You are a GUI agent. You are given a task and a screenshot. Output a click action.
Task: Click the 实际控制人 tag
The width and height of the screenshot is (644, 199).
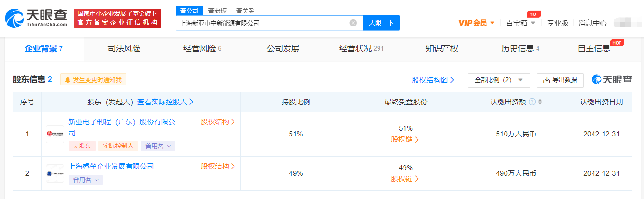[x=118, y=146]
